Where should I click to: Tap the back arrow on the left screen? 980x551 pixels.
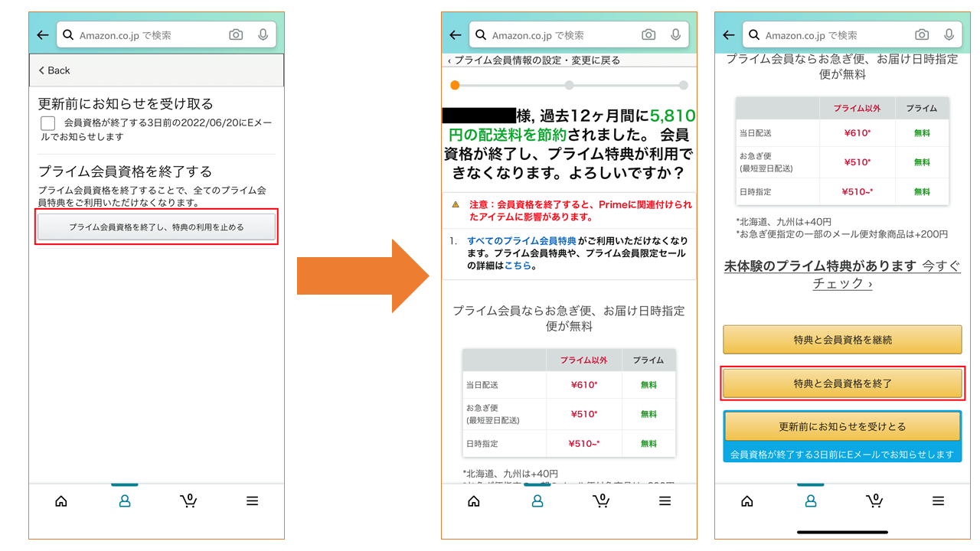click(x=42, y=34)
